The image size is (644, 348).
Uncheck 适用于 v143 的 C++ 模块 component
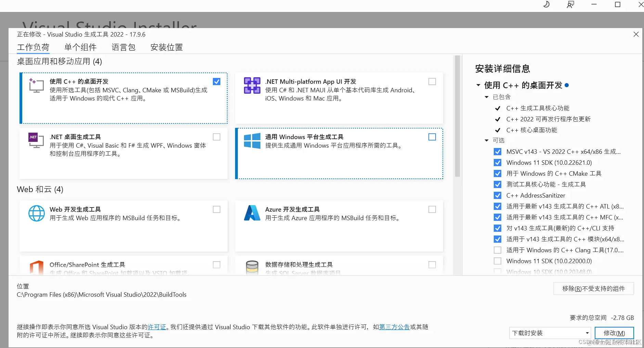coord(498,239)
